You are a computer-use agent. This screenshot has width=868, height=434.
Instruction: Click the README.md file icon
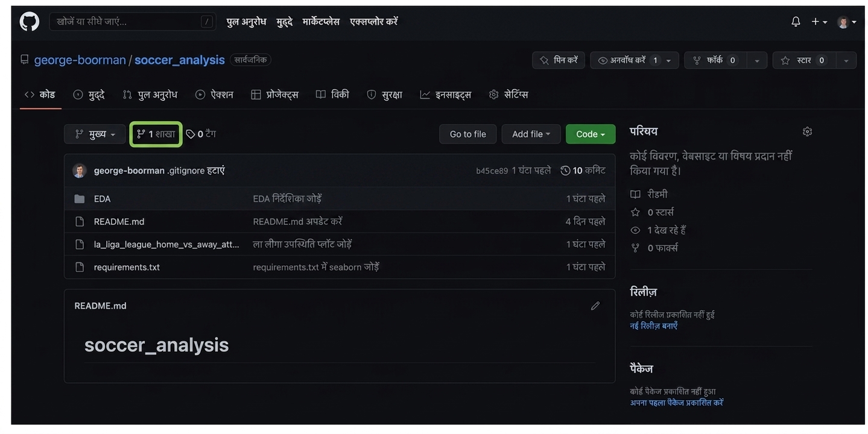tap(79, 222)
